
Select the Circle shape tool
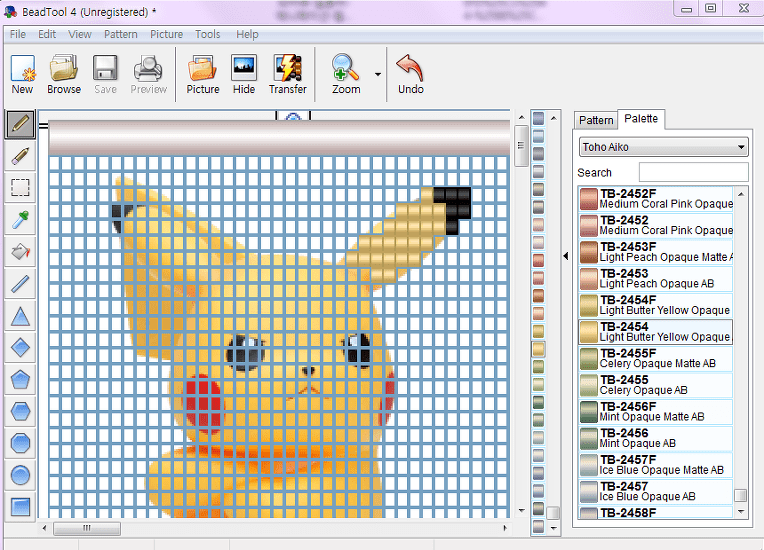click(20, 475)
